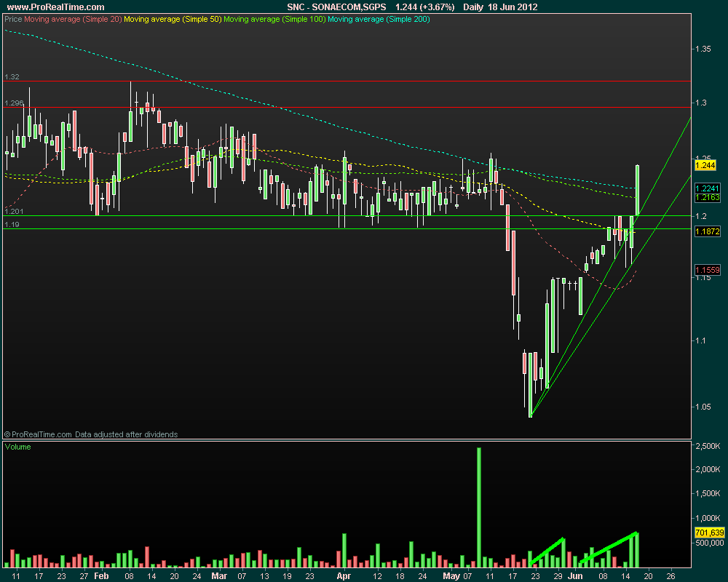The height and width of the screenshot is (582, 728).
Task: Select the SNC - SONAECOM,SGPS title
Action: tap(336, 7)
